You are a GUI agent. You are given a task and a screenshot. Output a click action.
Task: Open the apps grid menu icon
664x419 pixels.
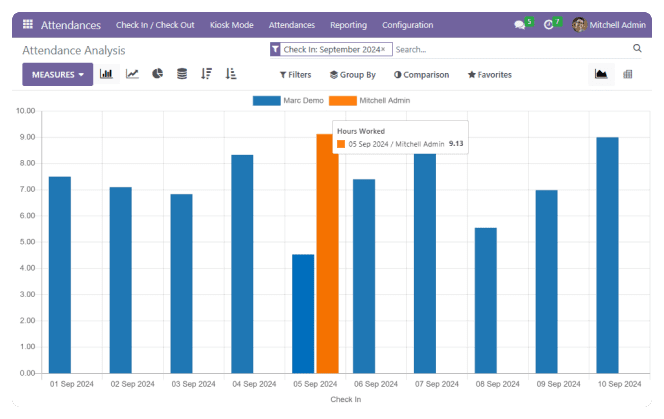click(x=27, y=25)
